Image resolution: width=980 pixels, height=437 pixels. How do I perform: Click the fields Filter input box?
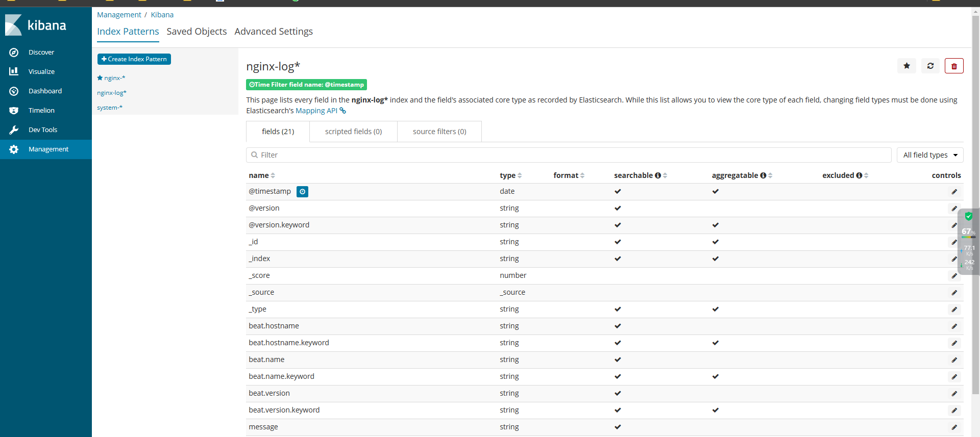pos(569,155)
